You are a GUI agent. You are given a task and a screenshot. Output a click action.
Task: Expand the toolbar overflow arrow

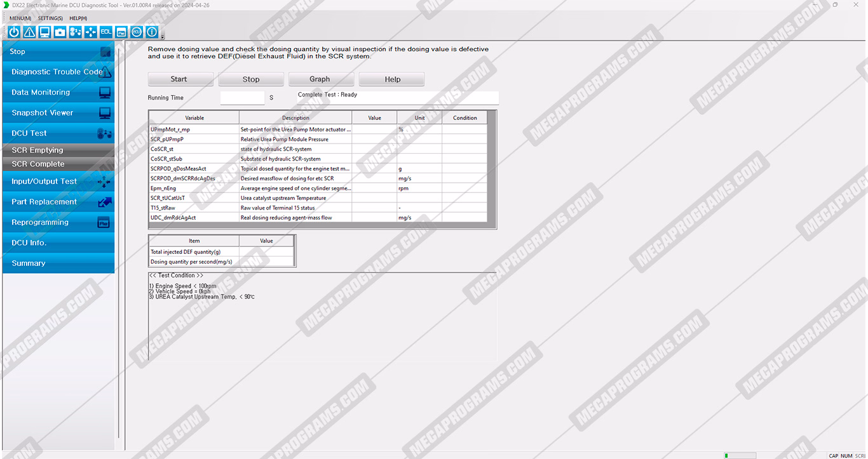tap(163, 36)
